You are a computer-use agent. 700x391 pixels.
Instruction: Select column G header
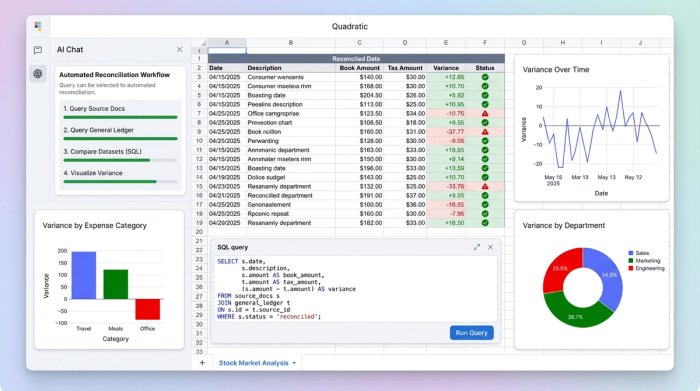524,43
